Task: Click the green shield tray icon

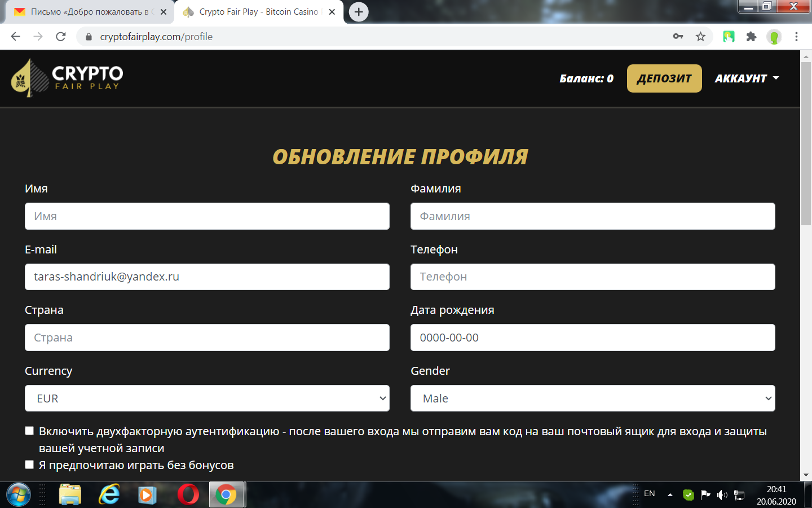Action: tap(688, 495)
